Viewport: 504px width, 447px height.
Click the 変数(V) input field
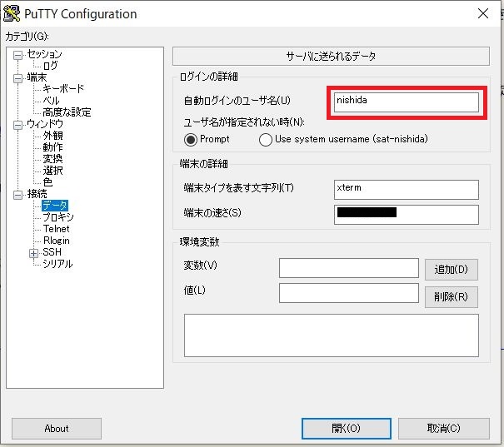point(349,268)
